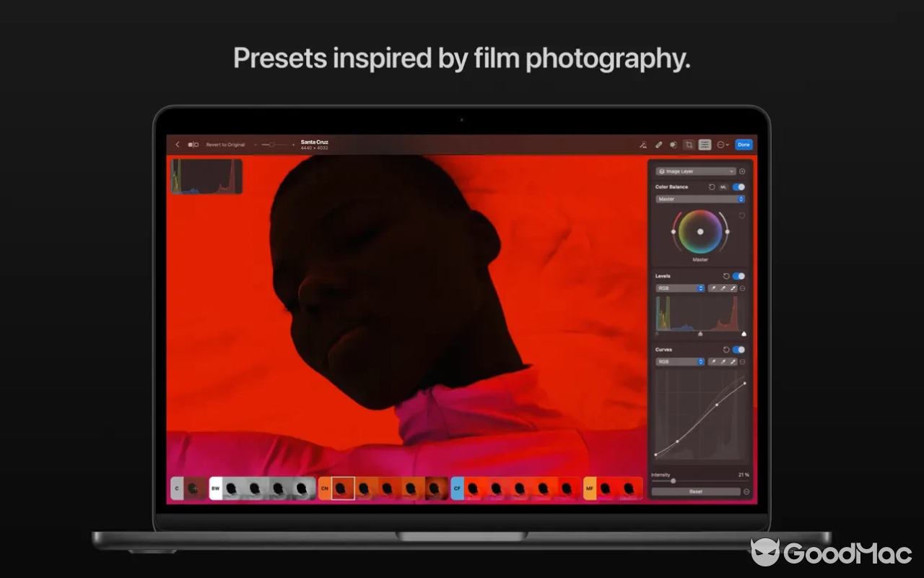
Task: Open the Image Layer selector dropdown
Action: pyautogui.click(x=695, y=171)
